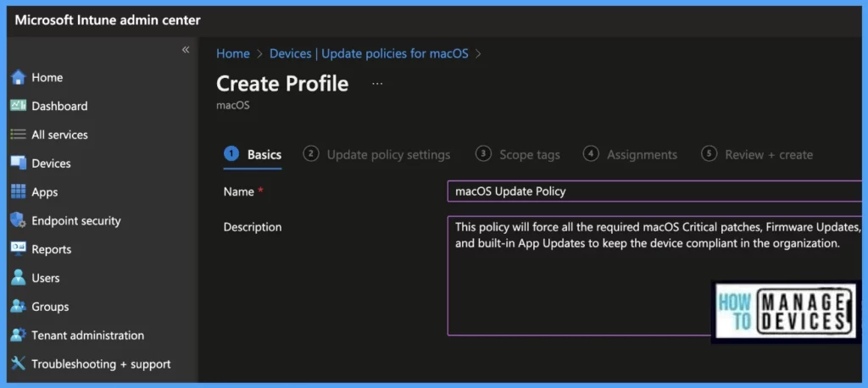Open Home in the sidebar

point(47,77)
